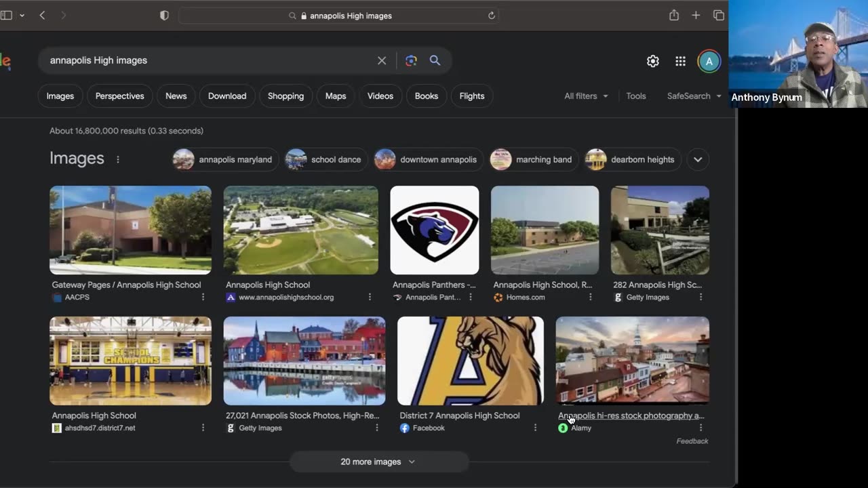This screenshot has height=488, width=868.
Task: Open the Safari Share menu
Action: click(x=673, y=15)
